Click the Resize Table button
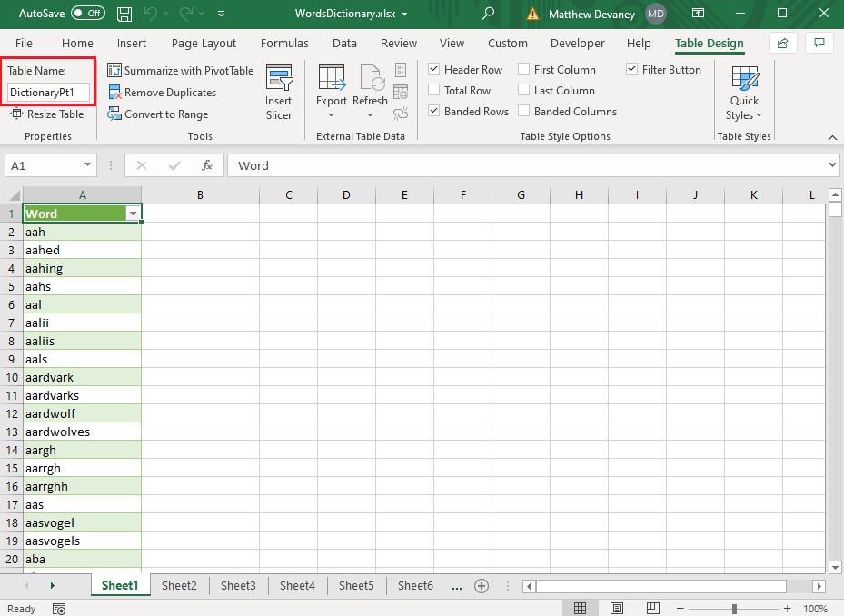The image size is (844, 616). [x=48, y=114]
